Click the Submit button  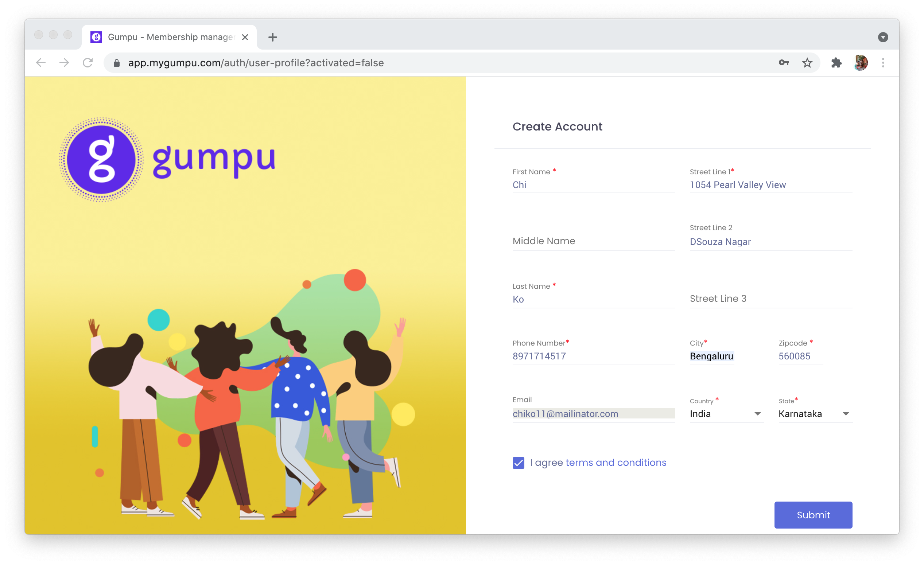coord(814,515)
